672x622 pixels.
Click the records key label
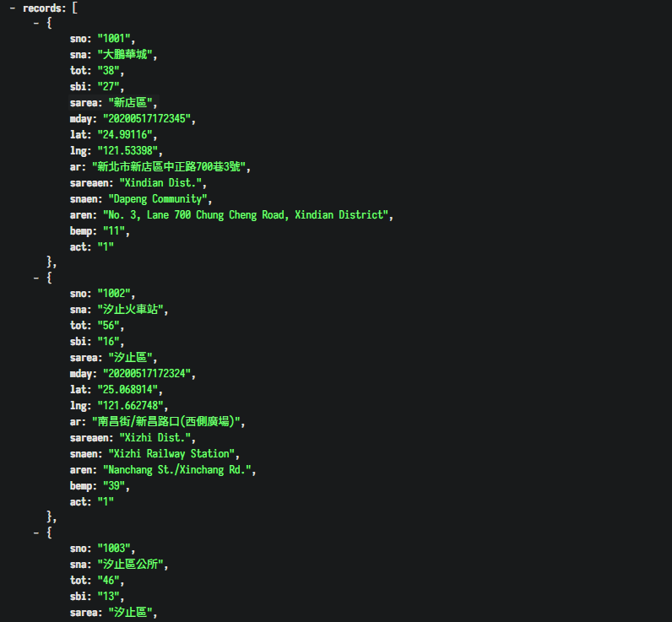click(x=41, y=8)
